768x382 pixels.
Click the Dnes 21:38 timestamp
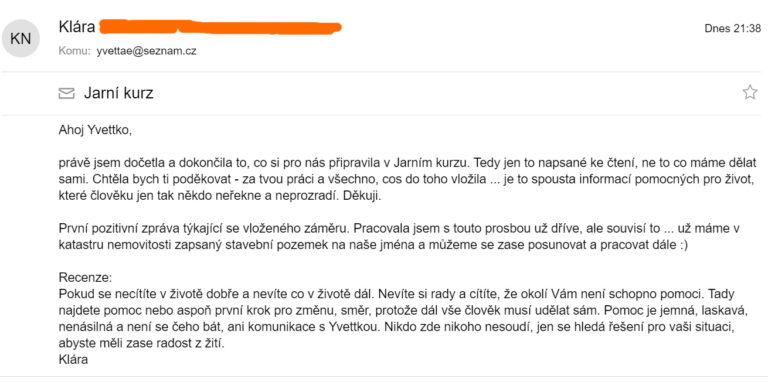pyautogui.click(x=733, y=28)
